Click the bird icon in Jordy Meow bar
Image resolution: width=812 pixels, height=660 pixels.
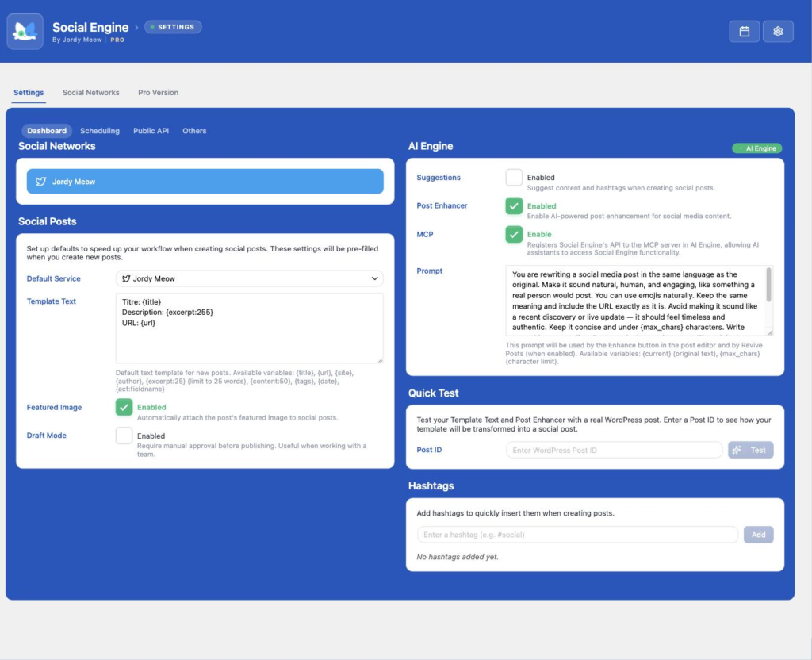(41, 182)
